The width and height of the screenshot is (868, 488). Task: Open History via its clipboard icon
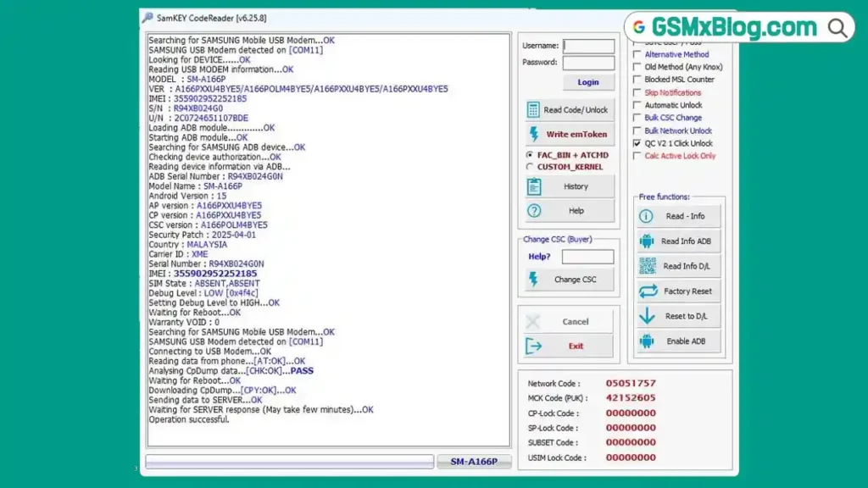click(534, 186)
